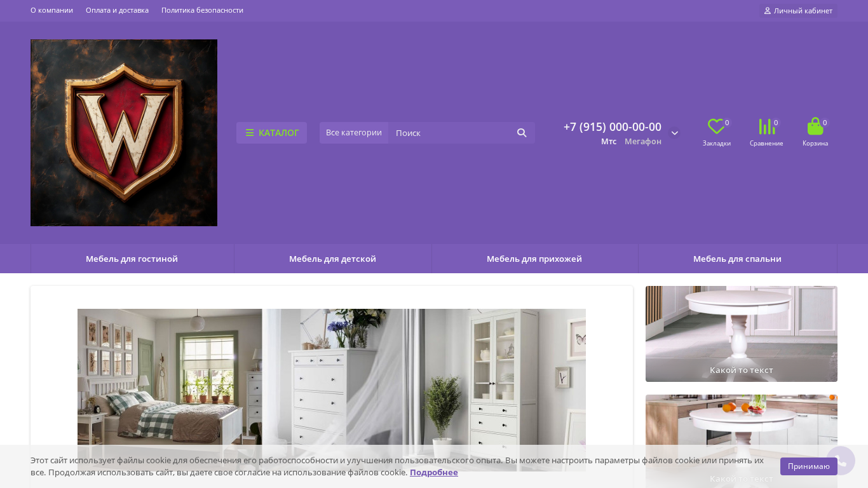The image size is (868, 488).
Task: Open the Все категории search filter
Action: coord(354,133)
